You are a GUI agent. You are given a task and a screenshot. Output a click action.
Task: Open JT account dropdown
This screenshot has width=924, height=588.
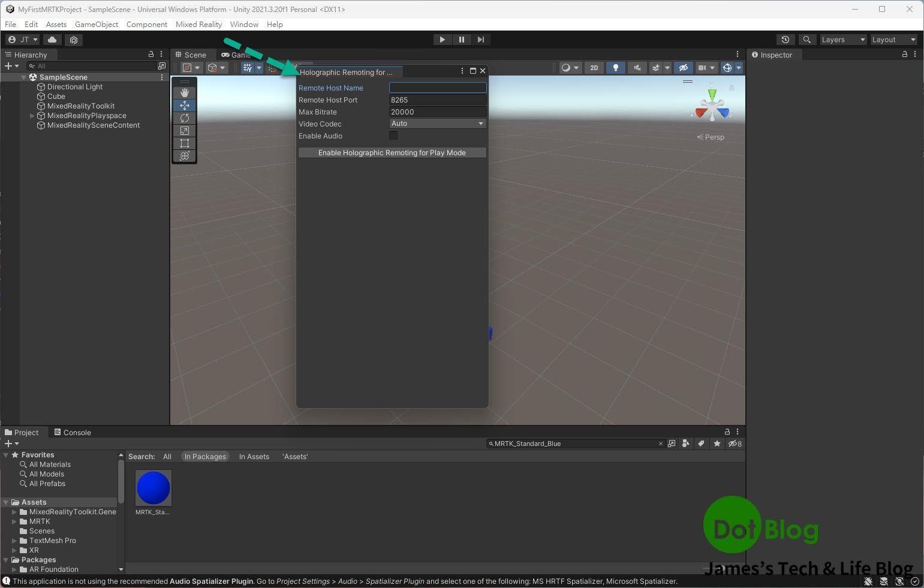[x=23, y=40]
